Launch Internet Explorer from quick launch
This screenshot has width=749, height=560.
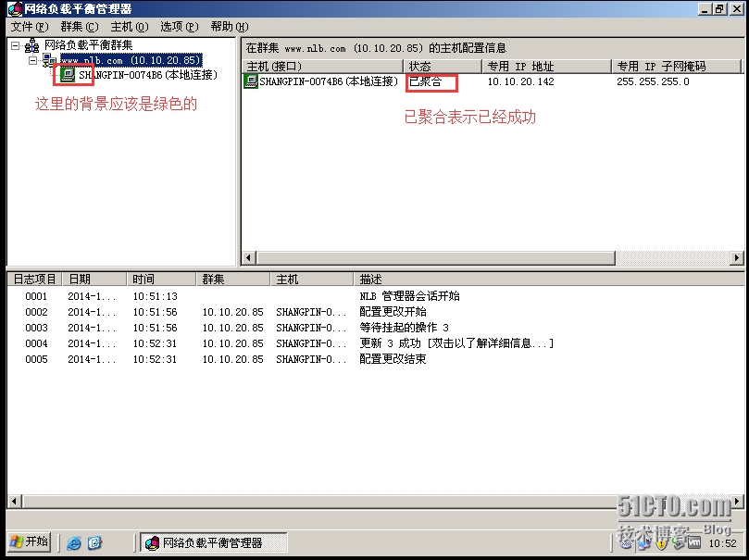pyautogui.click(x=73, y=542)
